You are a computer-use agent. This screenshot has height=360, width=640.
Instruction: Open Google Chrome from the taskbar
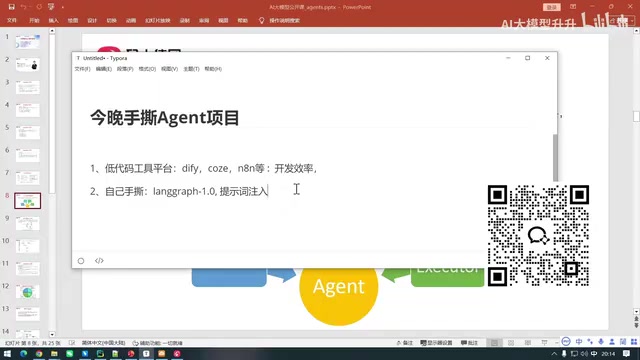[39, 354]
